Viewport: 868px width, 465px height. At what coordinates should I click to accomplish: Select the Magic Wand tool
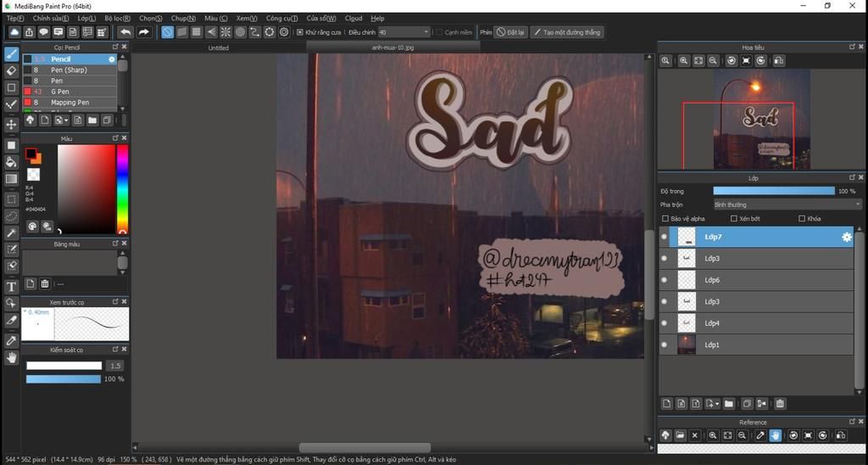[x=11, y=232]
